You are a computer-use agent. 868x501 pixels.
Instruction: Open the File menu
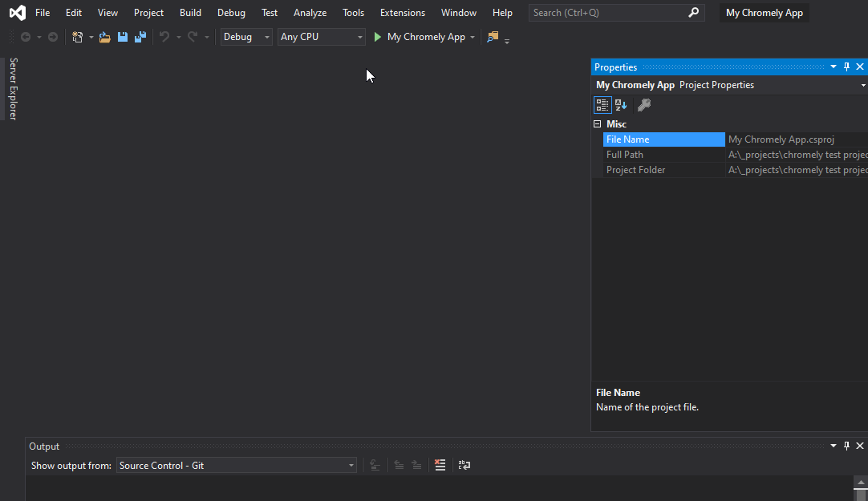43,13
